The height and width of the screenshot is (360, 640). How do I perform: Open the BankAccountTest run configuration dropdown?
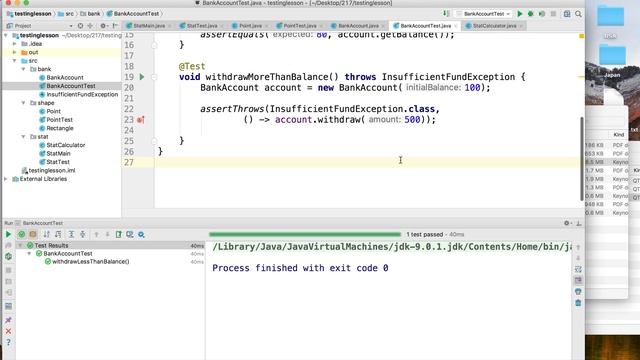484,14
